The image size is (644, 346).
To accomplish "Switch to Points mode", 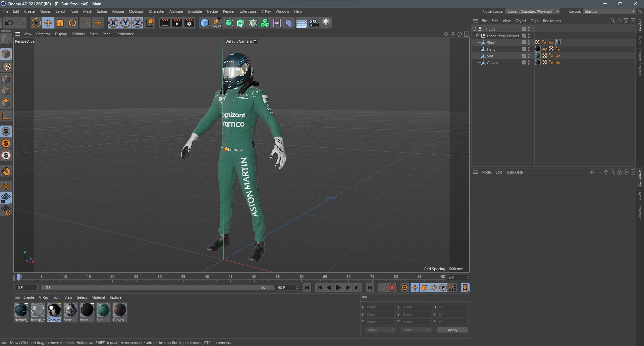I will pyautogui.click(x=6, y=79).
